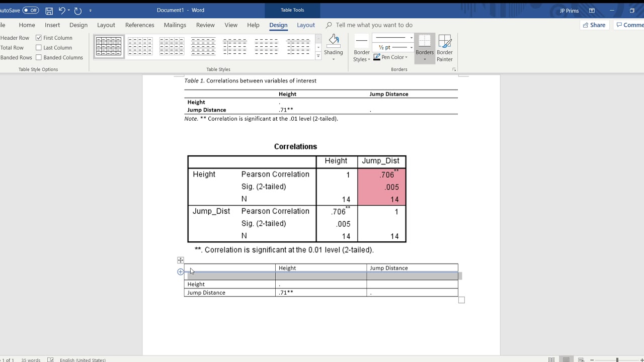Screen dimensions: 644x362
Task: Open the Insert tab
Action: coord(52,25)
